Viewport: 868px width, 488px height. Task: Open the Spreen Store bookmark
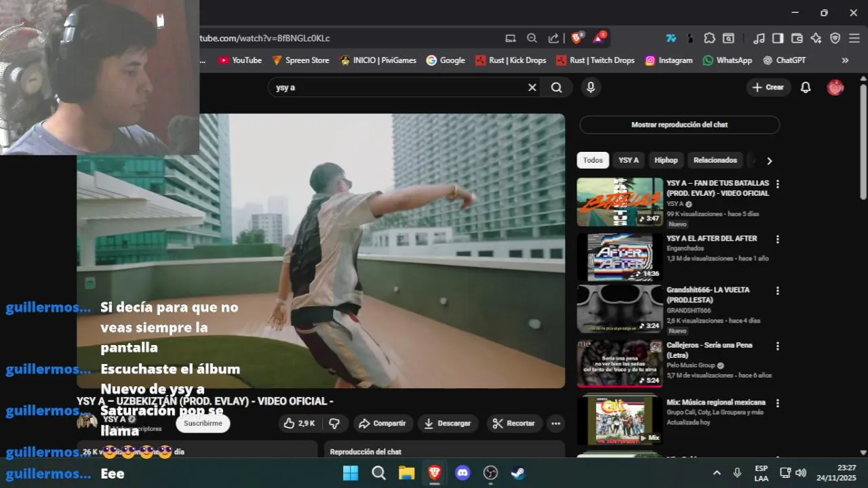300,60
